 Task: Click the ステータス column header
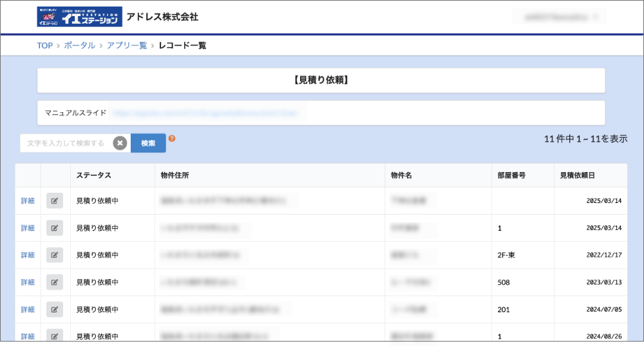pos(94,175)
